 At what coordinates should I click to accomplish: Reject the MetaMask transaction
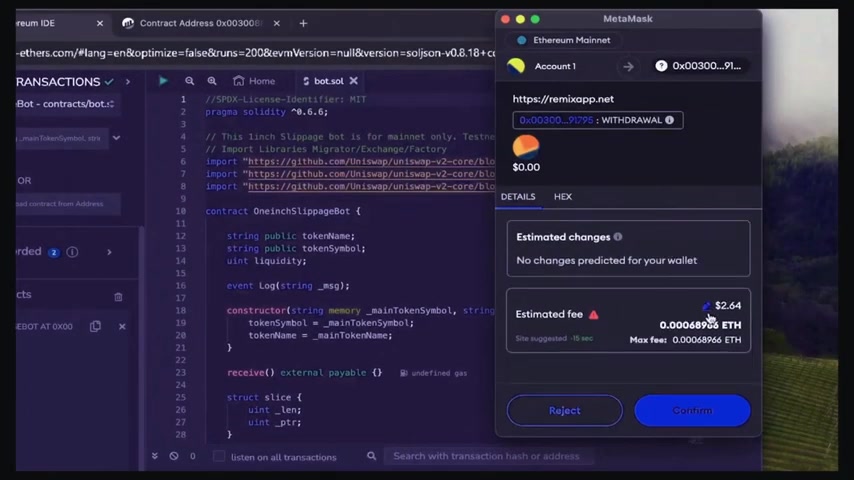point(564,410)
